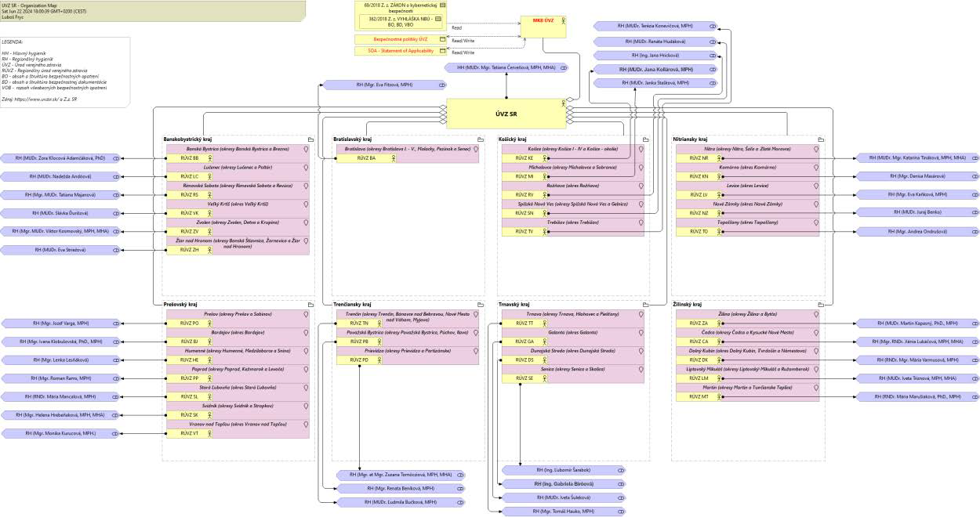Select RH (Ing. Ľubomír Šarabok) role
980x517 pixels.
[x=565, y=470]
